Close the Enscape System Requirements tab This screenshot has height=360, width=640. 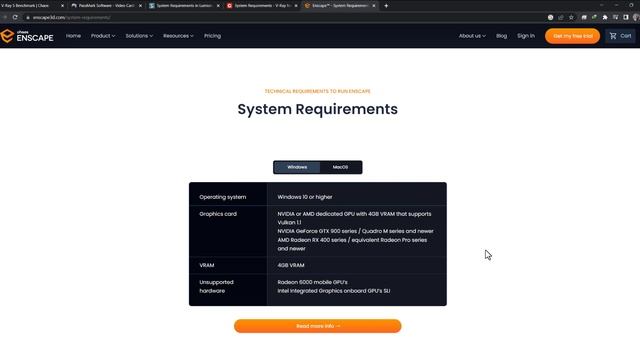[x=374, y=6]
